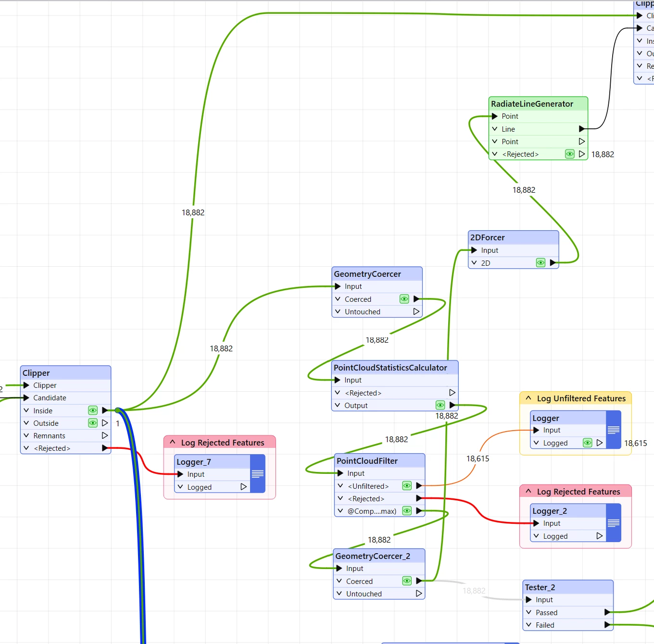
Task: Inspect cached features on Clipper Outside port
Action: click(93, 423)
